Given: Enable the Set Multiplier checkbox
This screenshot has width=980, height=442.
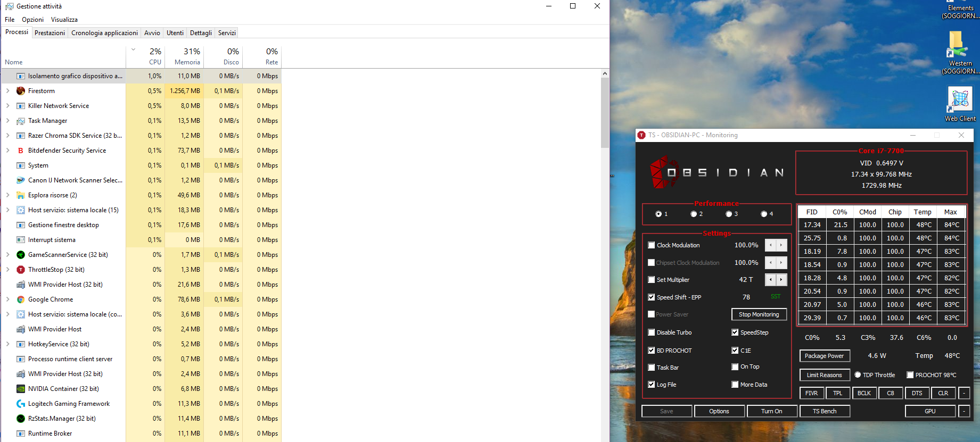Looking at the screenshot, I should click(x=651, y=280).
